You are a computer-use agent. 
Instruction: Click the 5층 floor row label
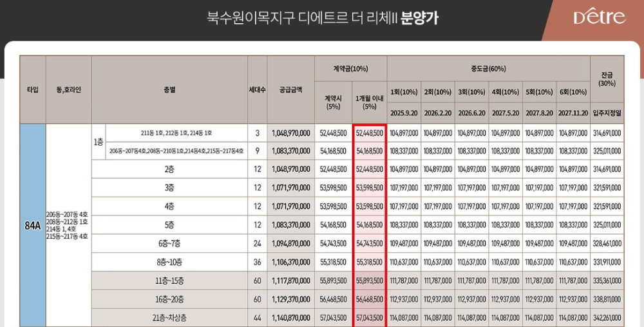coord(169,225)
